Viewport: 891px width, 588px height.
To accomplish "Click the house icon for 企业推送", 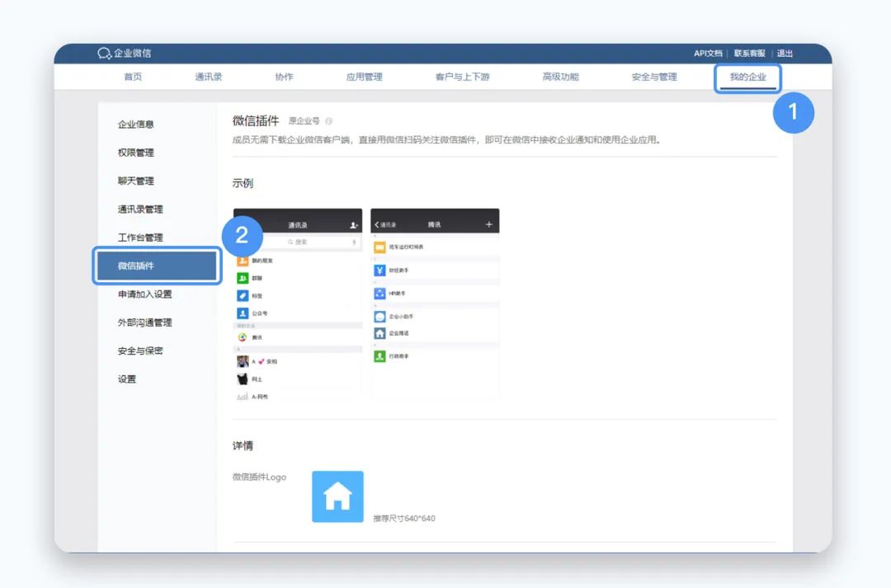I will [x=379, y=333].
